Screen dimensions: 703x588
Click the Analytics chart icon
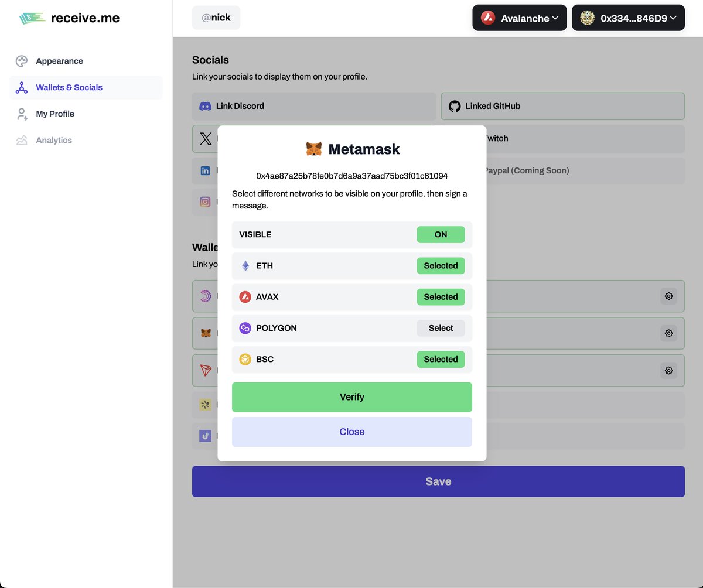click(x=22, y=140)
